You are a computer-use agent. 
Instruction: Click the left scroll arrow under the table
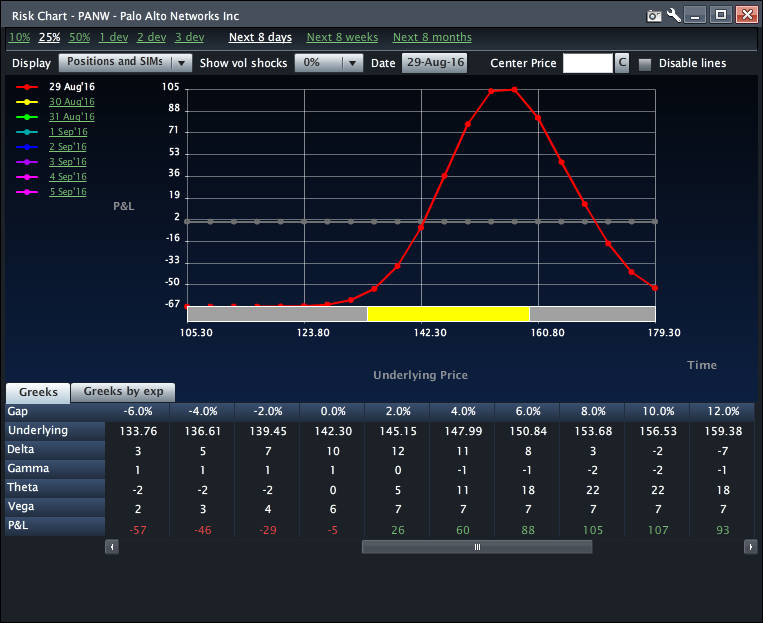(112, 547)
